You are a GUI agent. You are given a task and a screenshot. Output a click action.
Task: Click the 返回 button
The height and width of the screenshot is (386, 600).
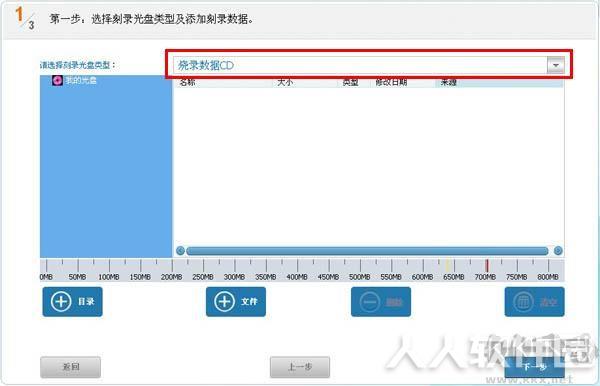(71, 367)
